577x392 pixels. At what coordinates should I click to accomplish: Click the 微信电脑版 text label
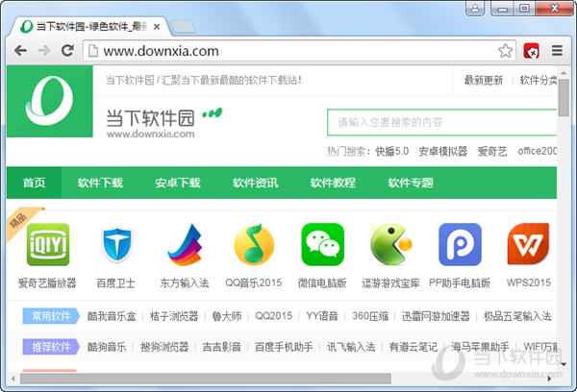(322, 282)
